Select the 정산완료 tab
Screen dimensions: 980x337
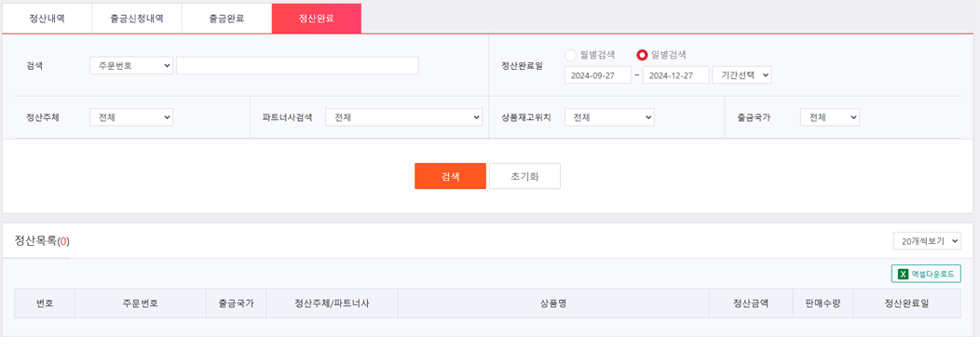point(316,18)
